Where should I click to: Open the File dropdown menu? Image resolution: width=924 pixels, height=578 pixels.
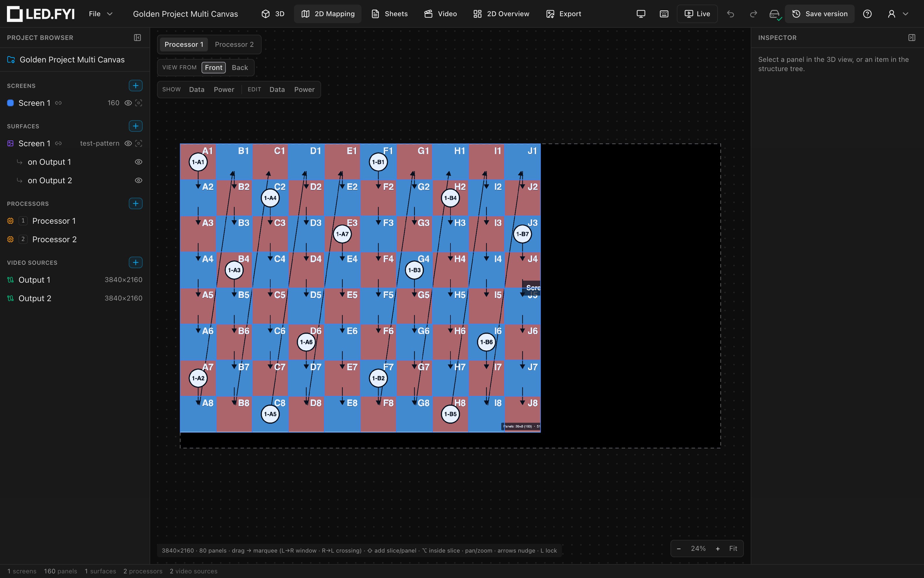click(100, 14)
